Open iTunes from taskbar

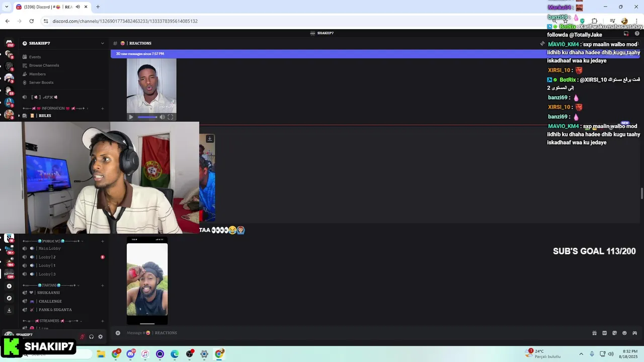(x=145, y=354)
